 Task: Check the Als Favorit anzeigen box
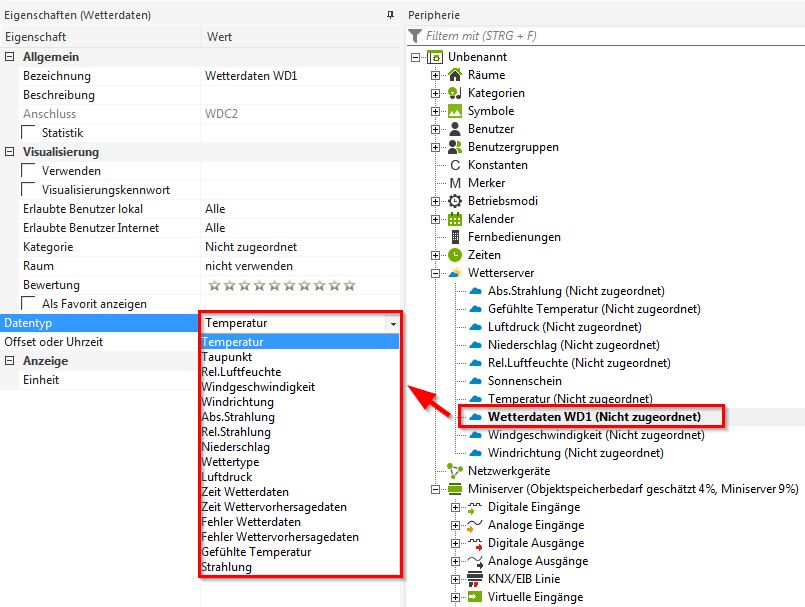click(29, 304)
